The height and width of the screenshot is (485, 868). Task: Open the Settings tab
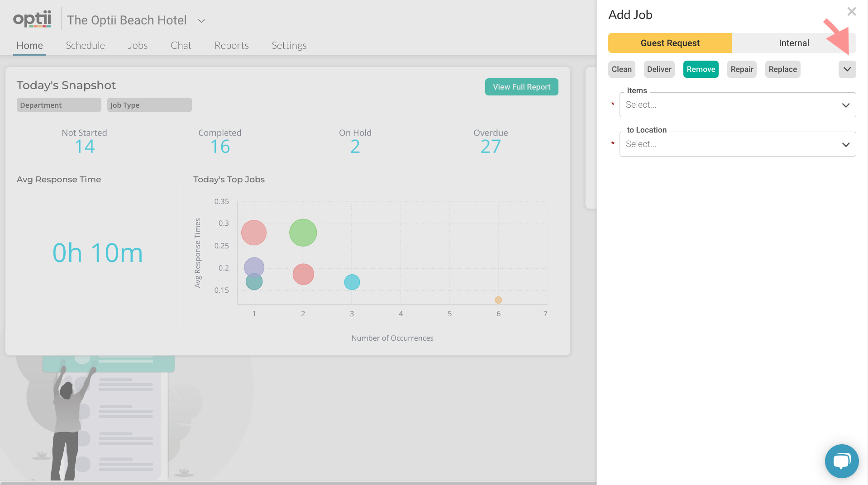coord(289,45)
